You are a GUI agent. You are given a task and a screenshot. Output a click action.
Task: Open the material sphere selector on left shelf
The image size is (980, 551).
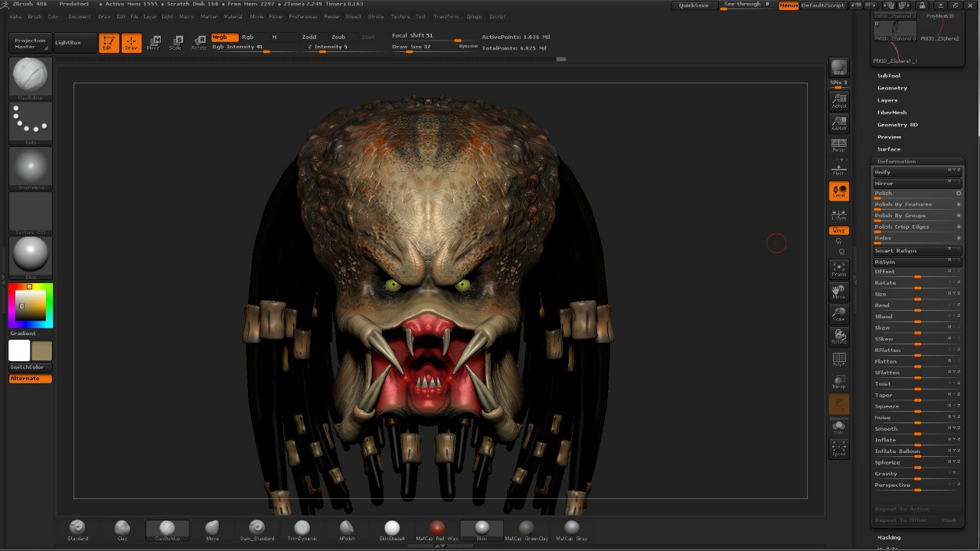tap(31, 258)
